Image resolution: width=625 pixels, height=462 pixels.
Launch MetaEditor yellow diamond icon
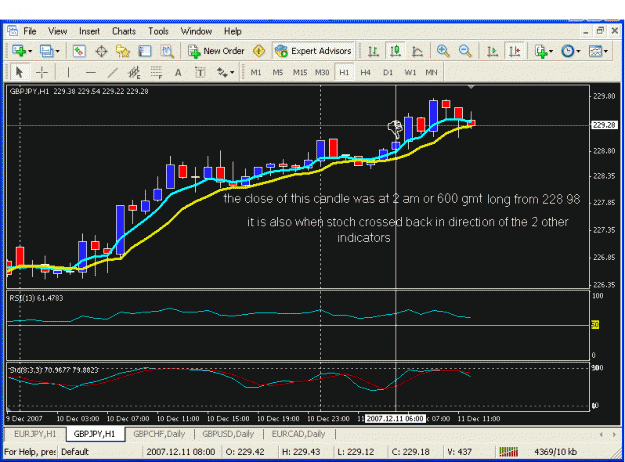click(x=259, y=51)
